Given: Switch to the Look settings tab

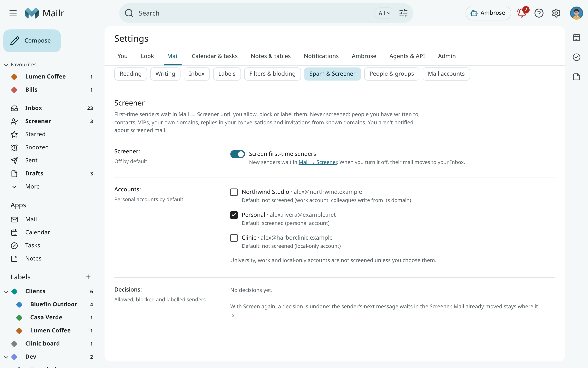Looking at the screenshot, I should (147, 56).
